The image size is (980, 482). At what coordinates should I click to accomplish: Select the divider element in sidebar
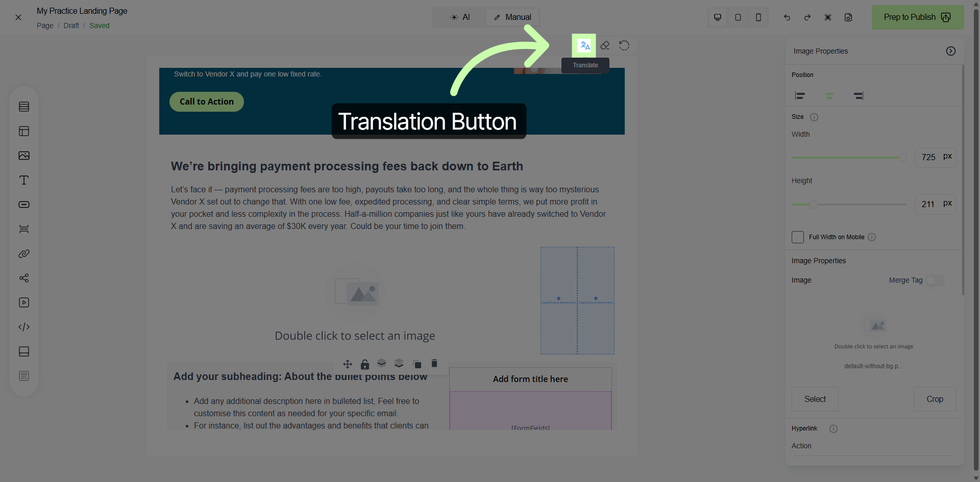[x=24, y=229]
